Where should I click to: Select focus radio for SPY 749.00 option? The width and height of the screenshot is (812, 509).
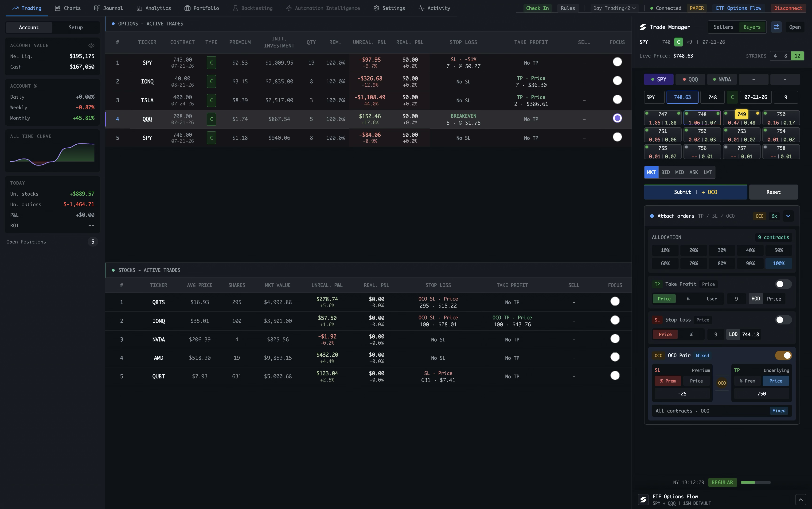tap(617, 62)
